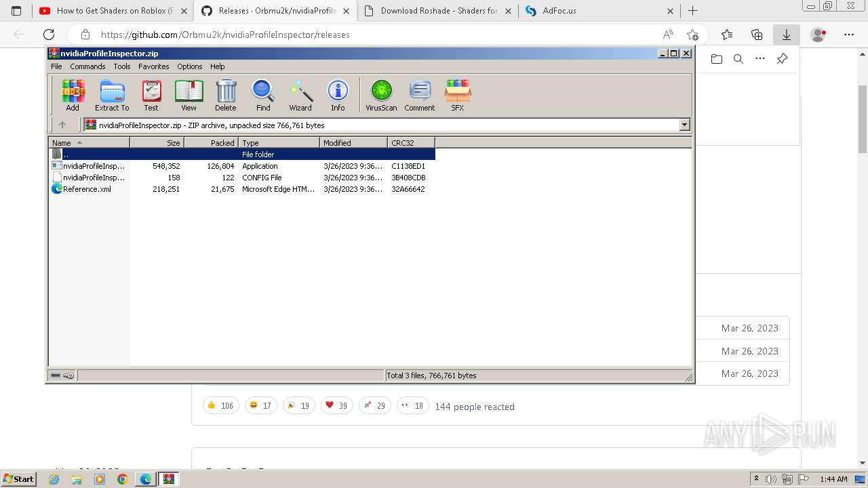Click the laugh reaction 17

[x=260, y=405]
